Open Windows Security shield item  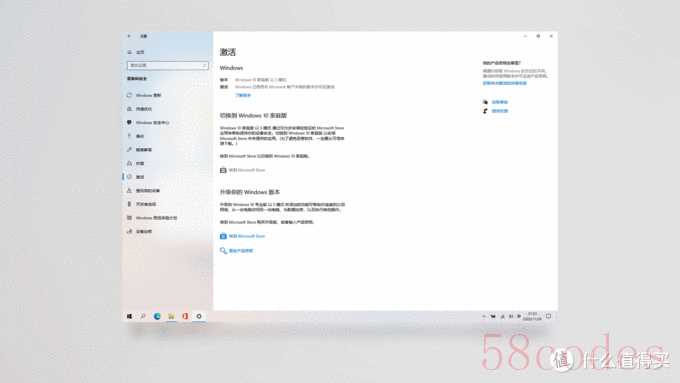(x=152, y=123)
